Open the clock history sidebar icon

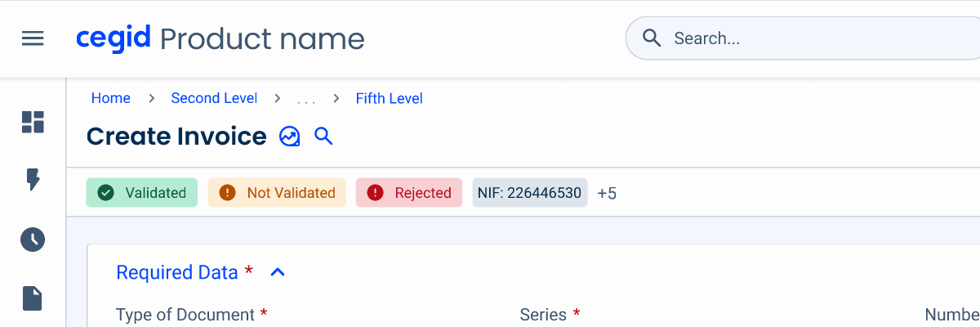(33, 240)
